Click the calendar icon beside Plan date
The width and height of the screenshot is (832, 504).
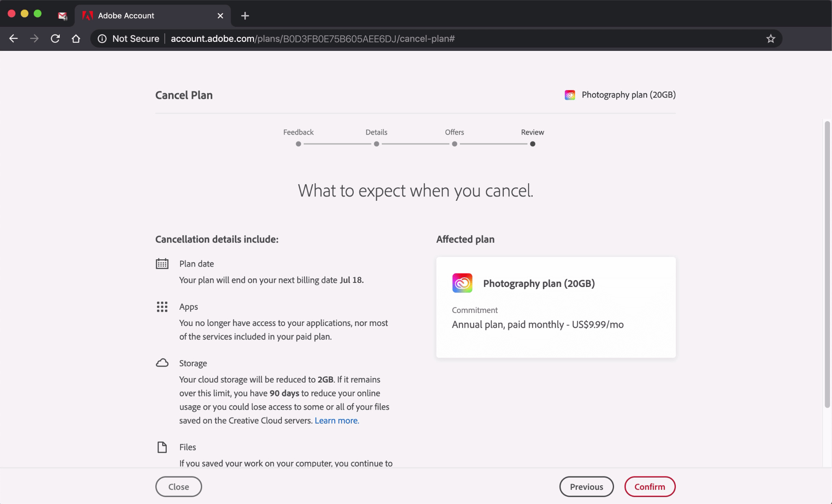coord(162,264)
